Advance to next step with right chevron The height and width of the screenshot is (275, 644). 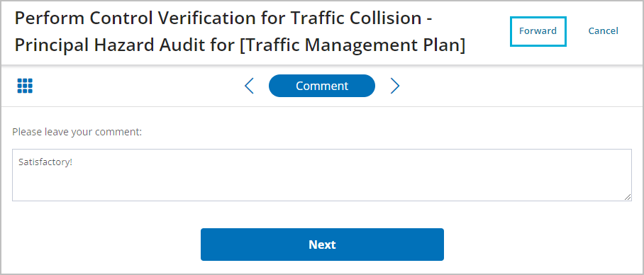point(394,86)
